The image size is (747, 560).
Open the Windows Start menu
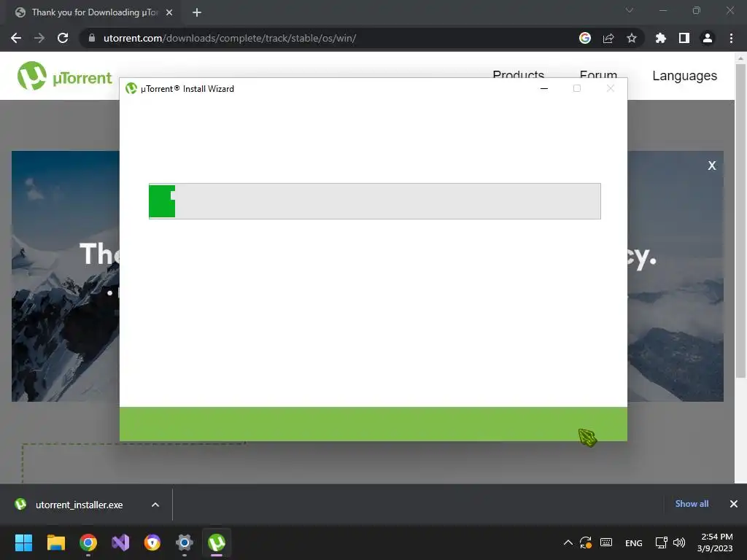(23, 542)
